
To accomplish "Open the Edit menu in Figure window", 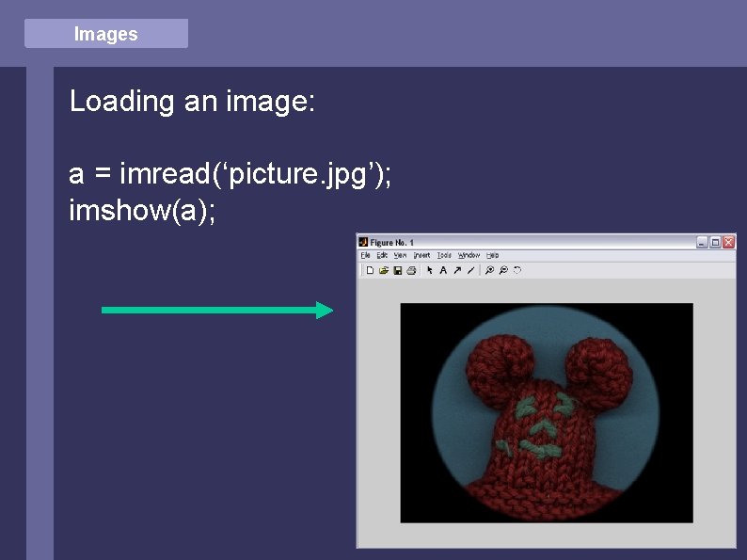I will (382, 255).
